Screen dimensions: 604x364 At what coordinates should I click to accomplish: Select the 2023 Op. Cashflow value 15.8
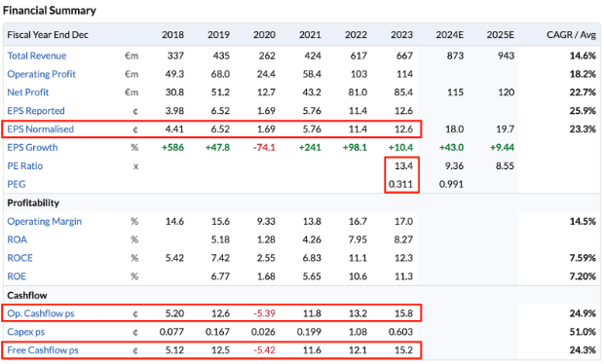[x=403, y=313]
